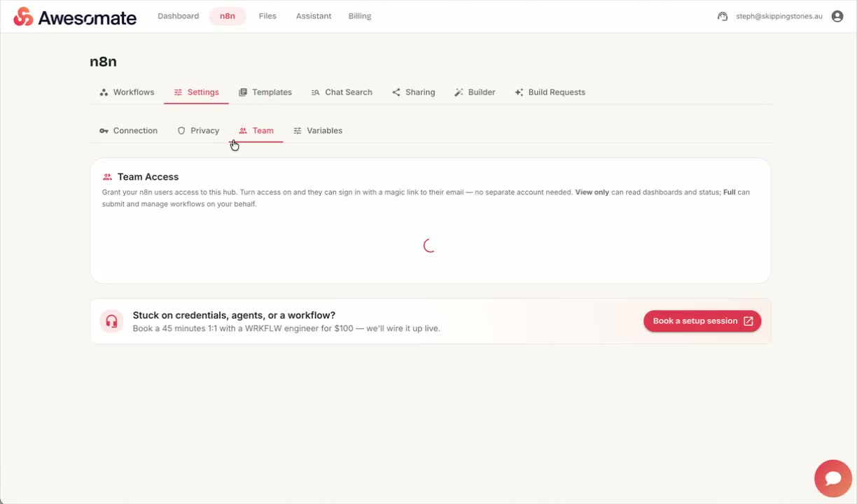Viewport: 857px width, 504px height.
Task: Click the Settings sliders icon
Action: click(178, 92)
